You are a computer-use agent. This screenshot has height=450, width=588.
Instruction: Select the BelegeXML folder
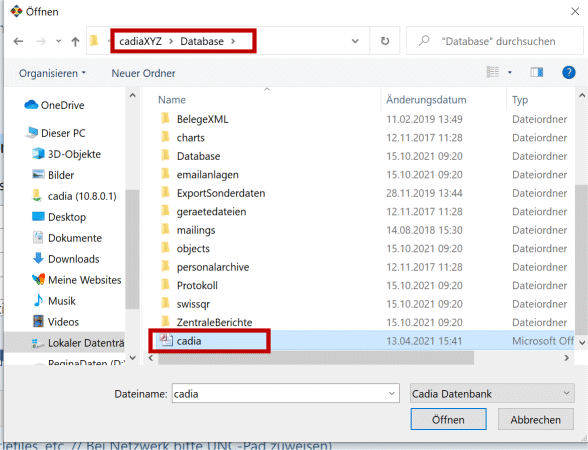[202, 119]
